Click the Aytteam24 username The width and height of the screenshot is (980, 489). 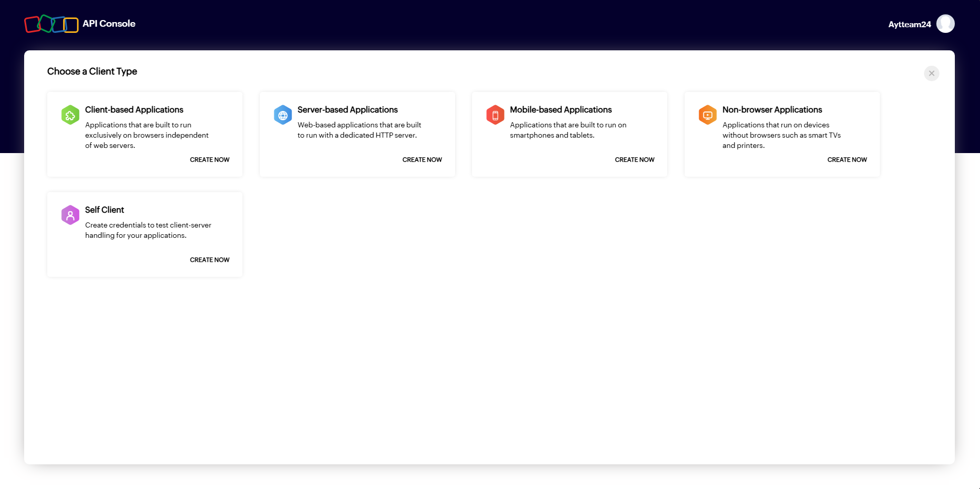(909, 24)
